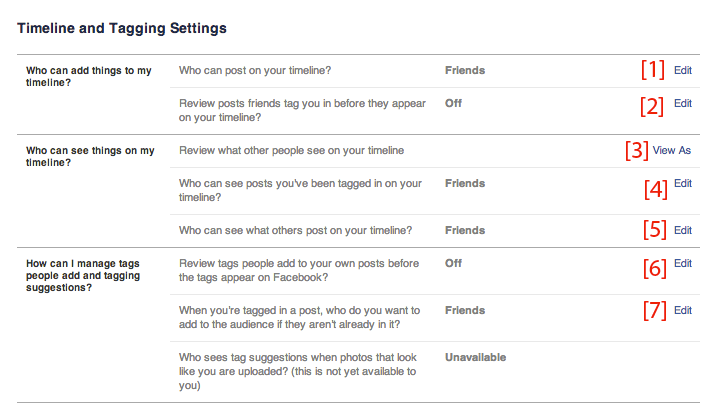Click Edit for who can post on timeline
Image resolution: width=717 pixels, height=408 pixels.
[683, 71]
